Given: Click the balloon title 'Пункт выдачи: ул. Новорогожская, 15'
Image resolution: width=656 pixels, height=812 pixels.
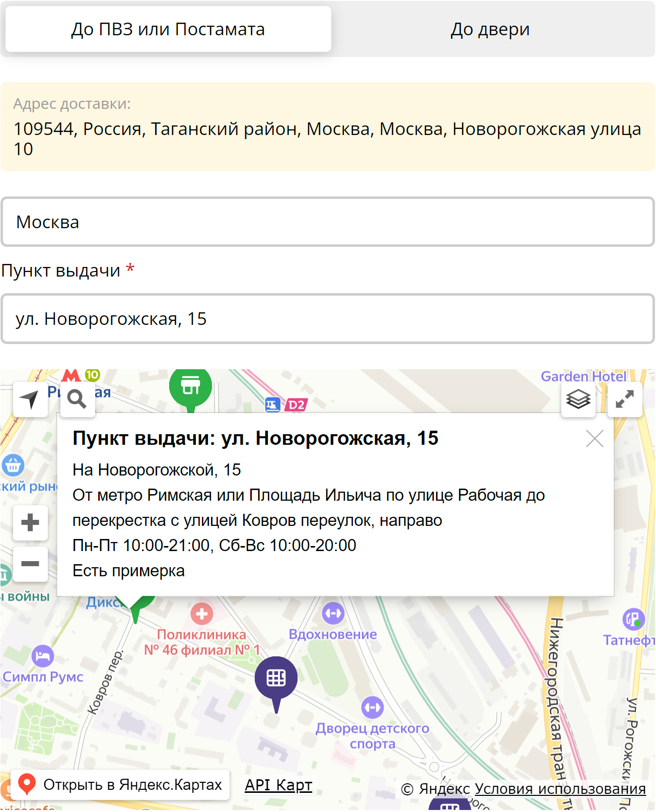Looking at the screenshot, I should 256,438.
